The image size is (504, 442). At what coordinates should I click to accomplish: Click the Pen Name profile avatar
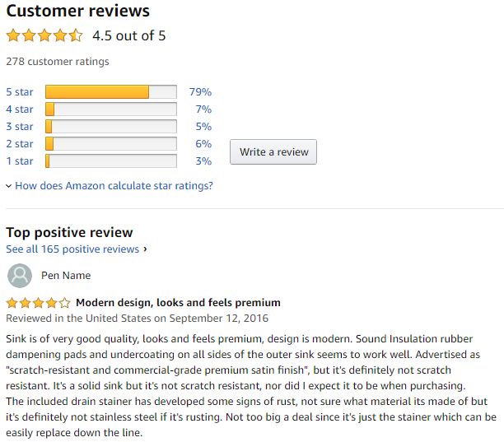(x=20, y=276)
